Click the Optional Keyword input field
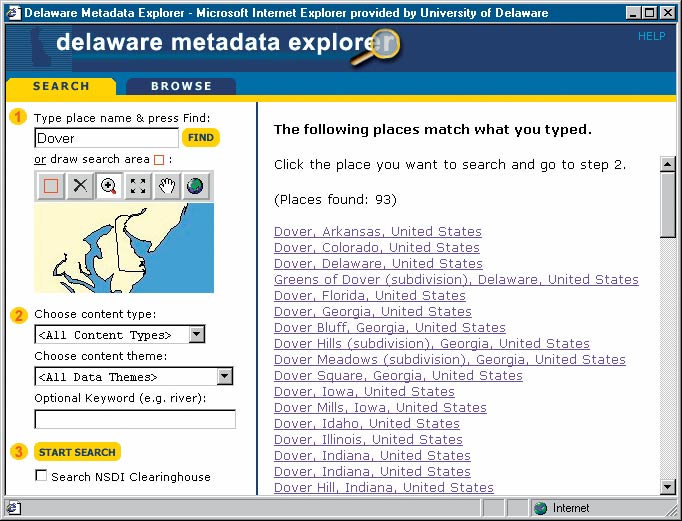This screenshot has width=682, height=521. 135,419
